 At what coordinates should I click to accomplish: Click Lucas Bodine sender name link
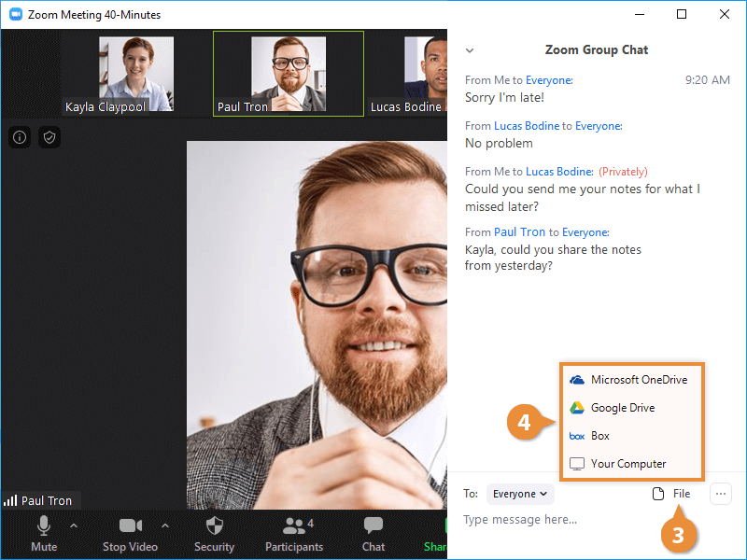(527, 126)
